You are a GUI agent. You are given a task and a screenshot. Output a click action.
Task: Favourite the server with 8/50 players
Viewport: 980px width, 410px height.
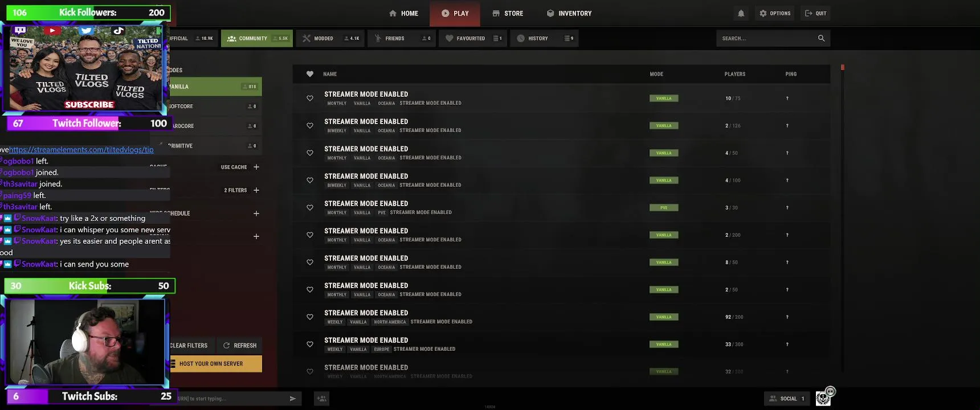click(x=310, y=263)
